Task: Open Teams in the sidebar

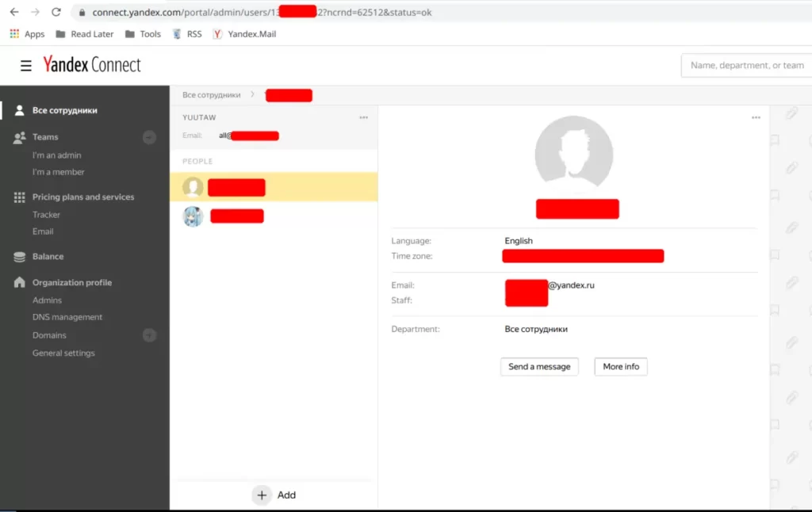Action: [45, 137]
